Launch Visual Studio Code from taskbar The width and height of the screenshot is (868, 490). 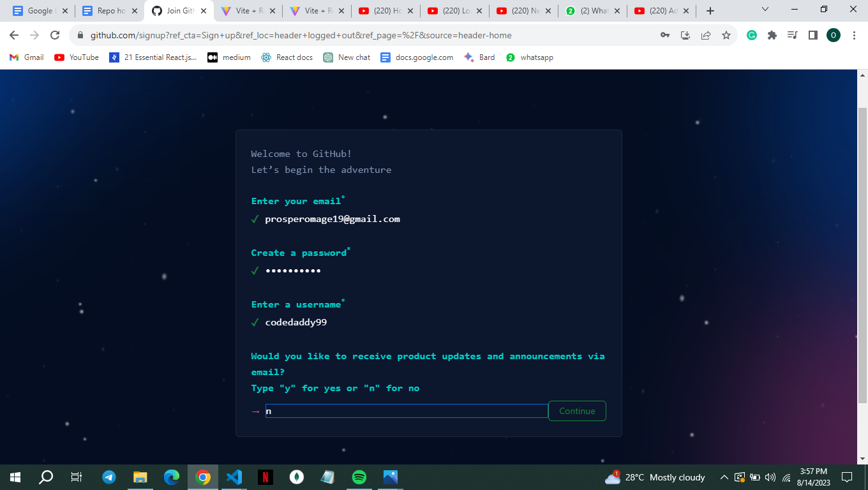coord(234,477)
